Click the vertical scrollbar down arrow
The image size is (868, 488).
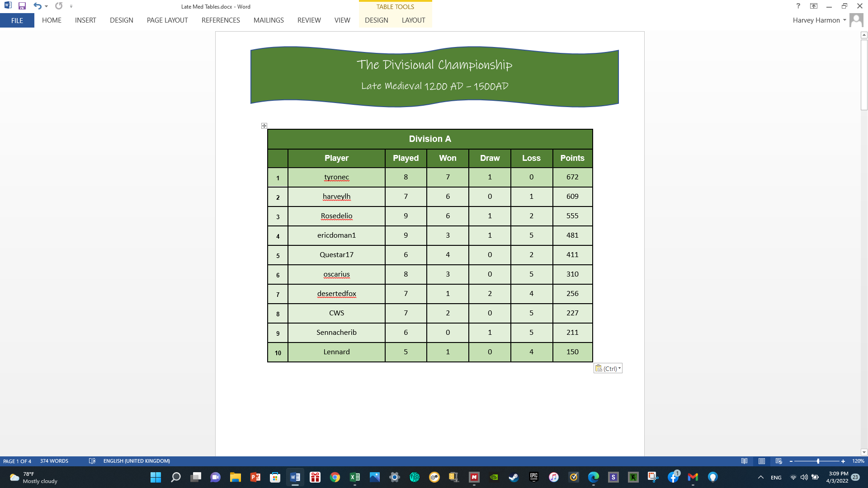[x=864, y=452]
